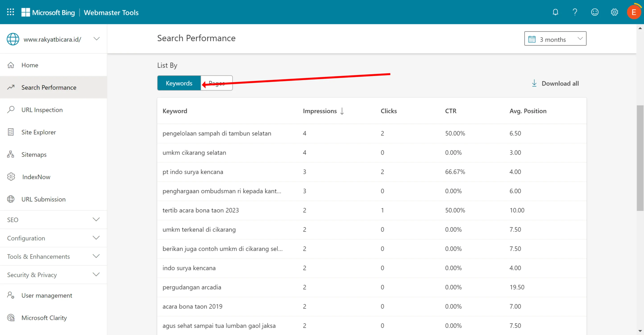Sort by CTR column header
The image size is (644, 335).
451,111
